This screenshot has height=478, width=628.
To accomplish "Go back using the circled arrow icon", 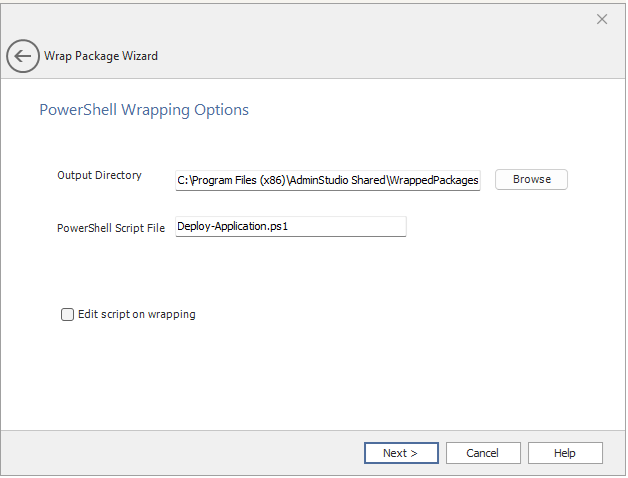I will (x=23, y=56).
